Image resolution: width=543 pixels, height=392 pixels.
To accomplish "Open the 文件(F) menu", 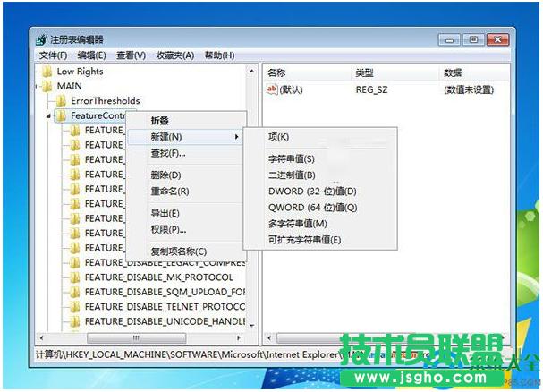I will point(53,55).
